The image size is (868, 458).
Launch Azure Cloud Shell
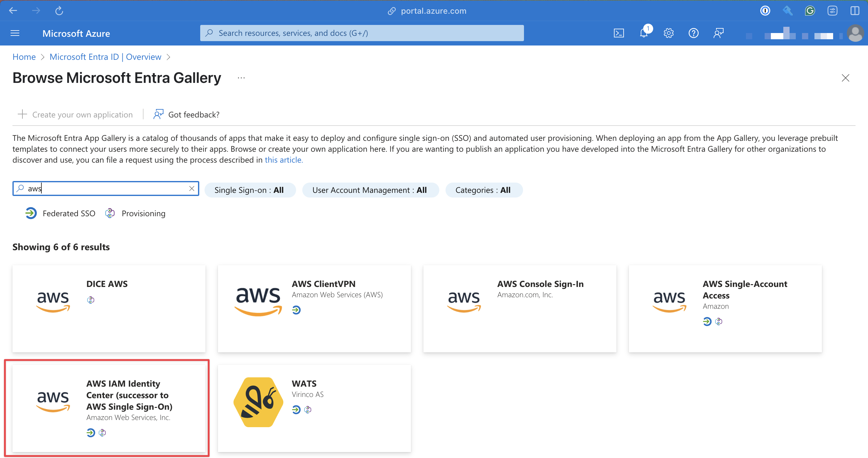point(619,33)
